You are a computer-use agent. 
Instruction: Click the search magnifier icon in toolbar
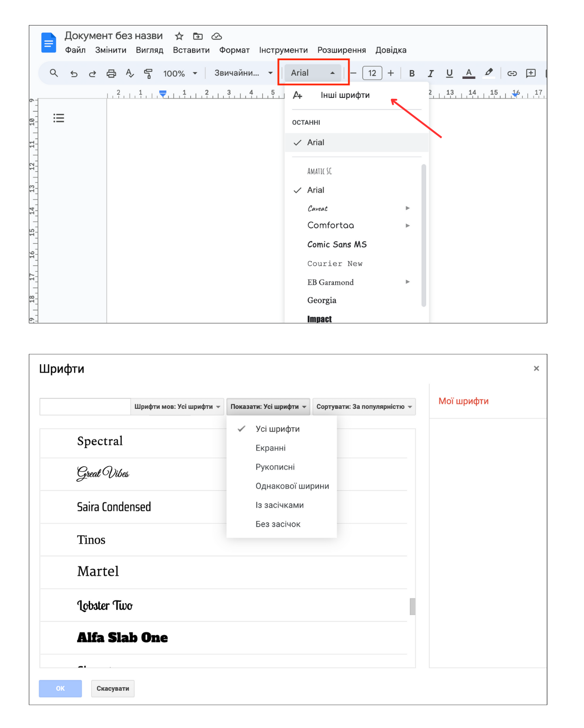54,73
